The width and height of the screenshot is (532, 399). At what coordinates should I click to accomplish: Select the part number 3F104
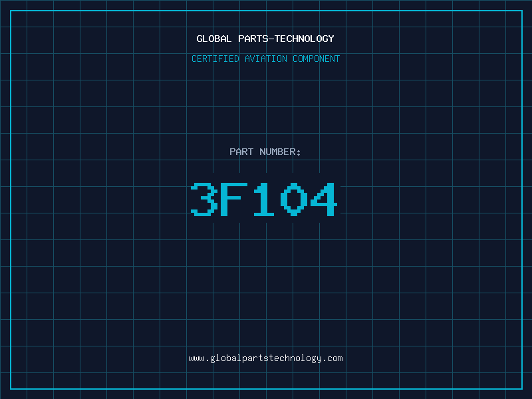pos(264,199)
